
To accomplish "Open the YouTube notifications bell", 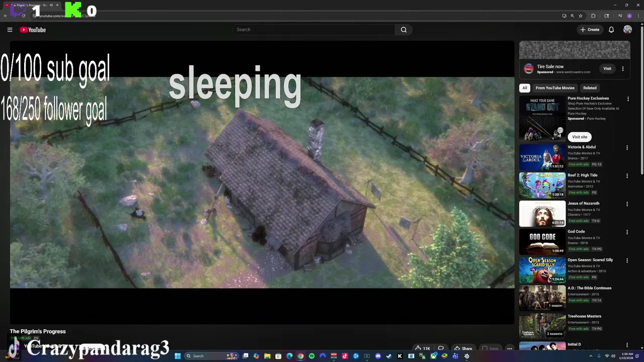I will click(611, 30).
